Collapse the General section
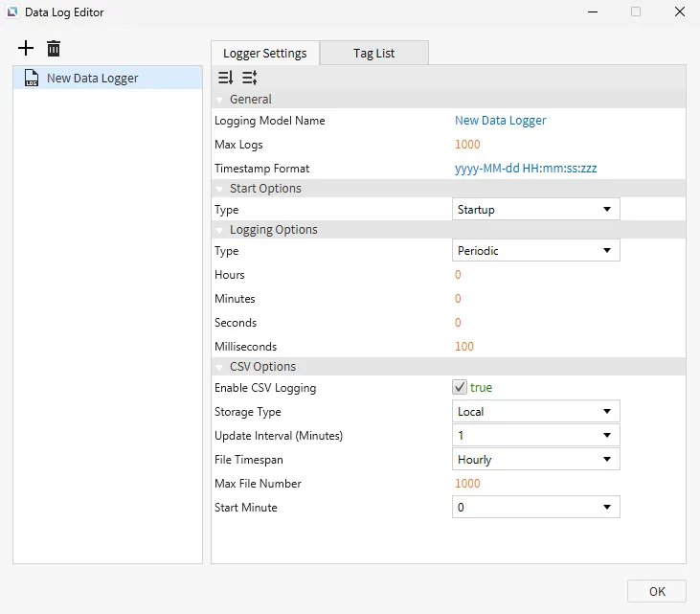This screenshot has height=614, width=700. pos(219,100)
